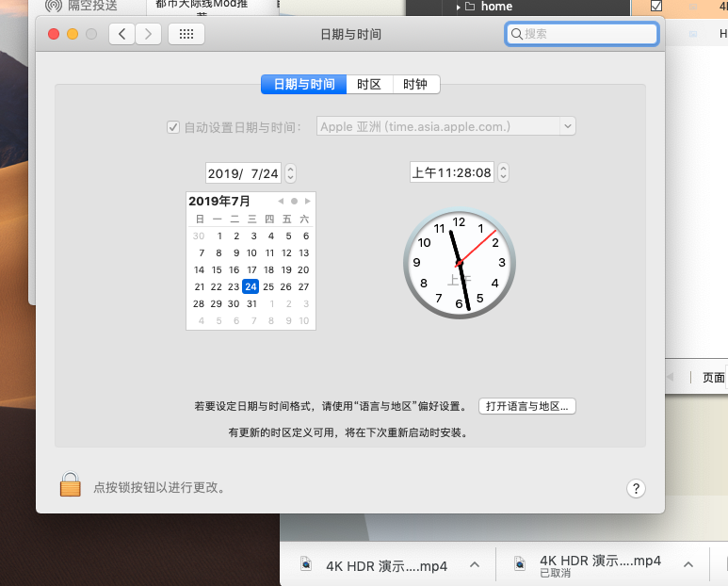Select July 28 in the calendar
Image resolution: width=728 pixels, height=586 pixels.
click(199, 303)
